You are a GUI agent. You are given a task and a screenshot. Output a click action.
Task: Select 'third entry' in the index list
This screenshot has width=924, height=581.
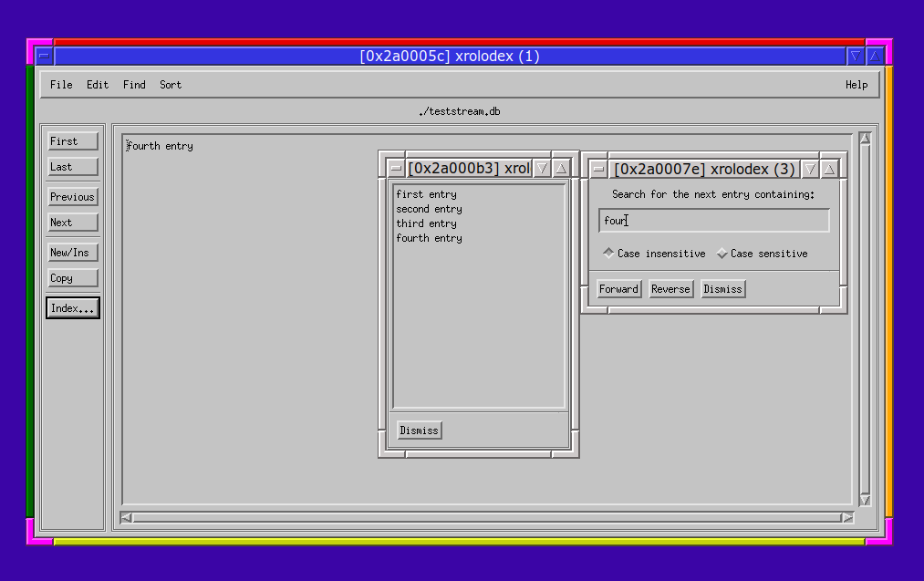[x=426, y=223]
